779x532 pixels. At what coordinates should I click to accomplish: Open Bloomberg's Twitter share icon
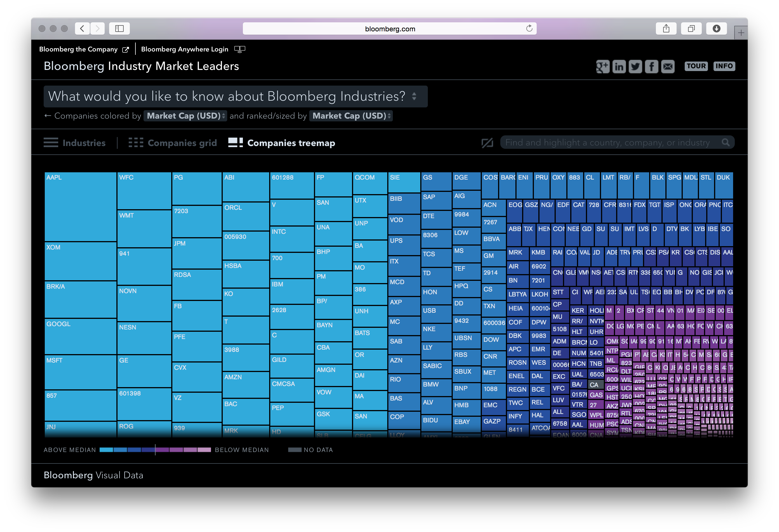point(635,66)
